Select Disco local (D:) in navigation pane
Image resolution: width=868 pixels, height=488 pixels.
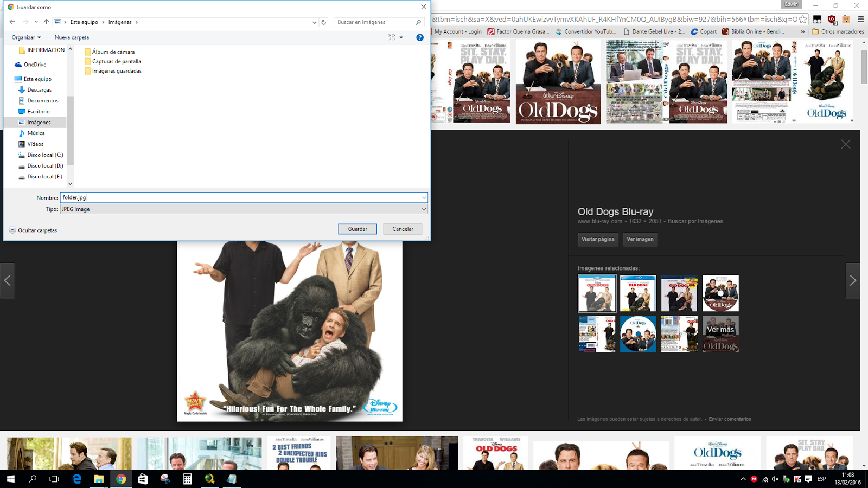point(45,166)
